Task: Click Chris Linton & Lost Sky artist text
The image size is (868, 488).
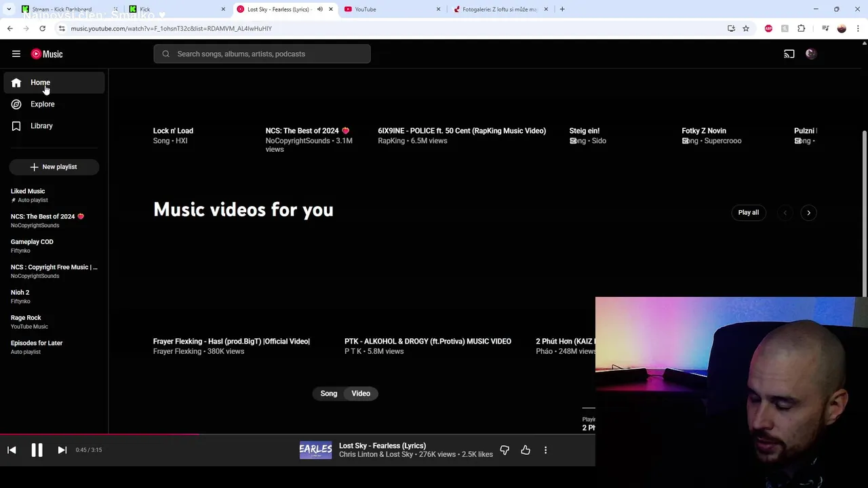Action: point(376,455)
